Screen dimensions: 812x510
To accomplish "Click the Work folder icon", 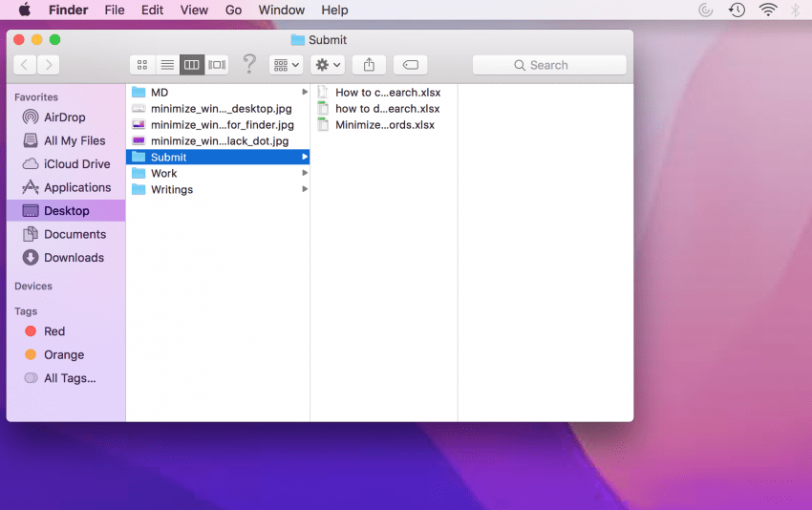I will pyautogui.click(x=139, y=173).
